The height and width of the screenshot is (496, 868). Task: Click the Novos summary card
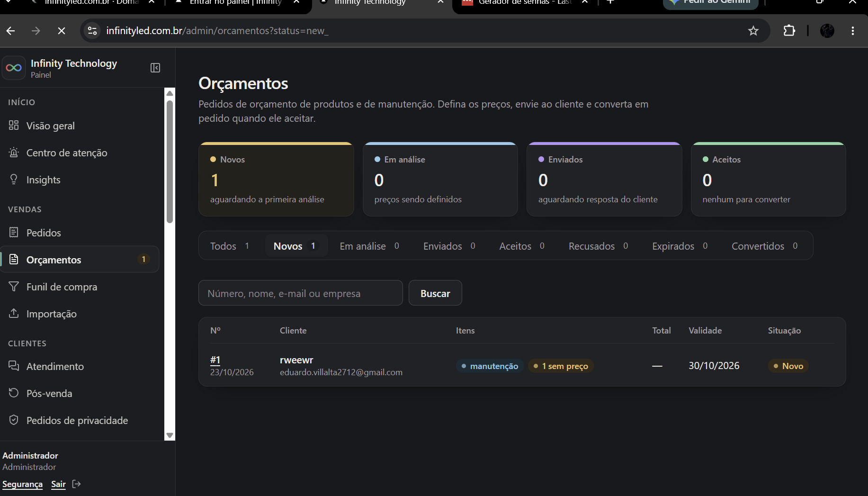pyautogui.click(x=276, y=179)
